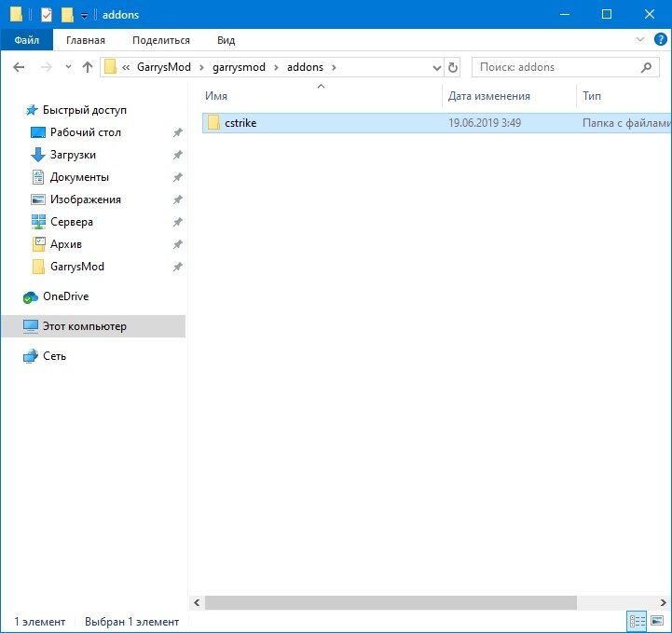Sort by the Тип column header
The width and height of the screenshot is (672, 633).
pyautogui.click(x=592, y=96)
